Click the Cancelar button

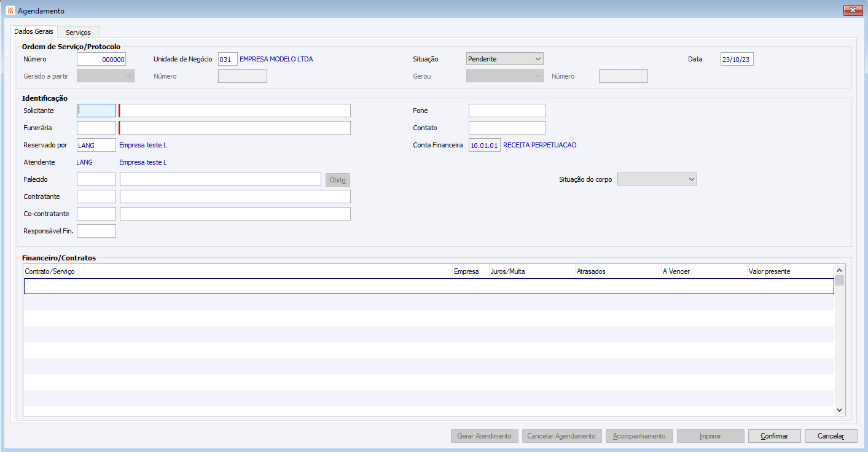point(831,436)
